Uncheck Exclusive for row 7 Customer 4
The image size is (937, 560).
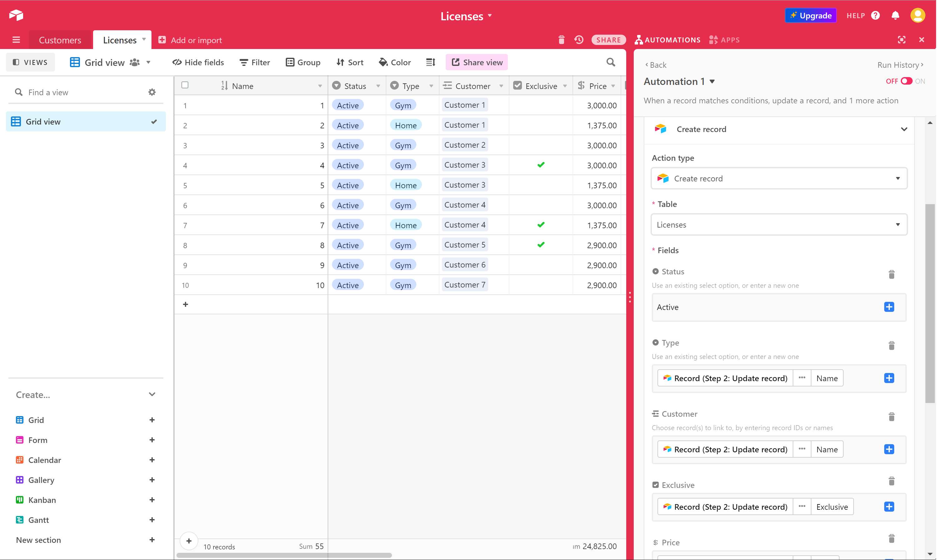[x=541, y=224]
